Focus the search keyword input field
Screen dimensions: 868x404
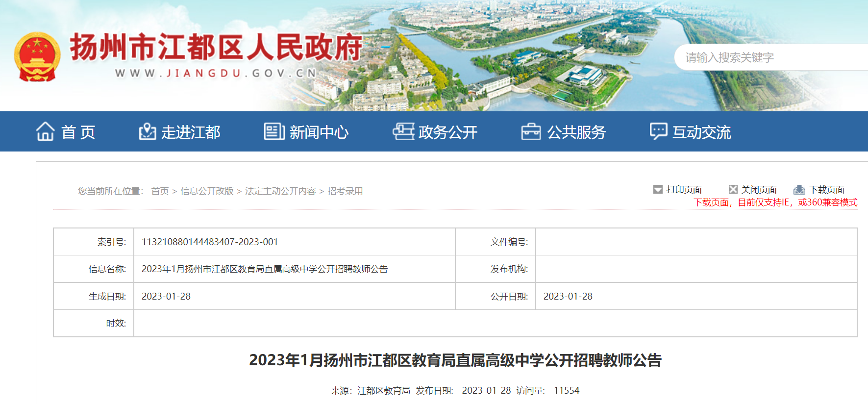[x=771, y=57]
